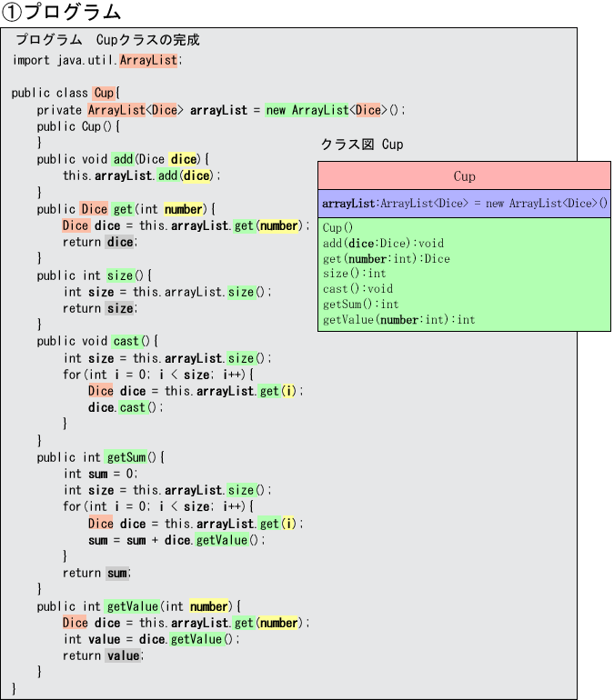This screenshot has height=700, width=614.
Task: Click the ①プログラム page title
Action: click(x=61, y=12)
